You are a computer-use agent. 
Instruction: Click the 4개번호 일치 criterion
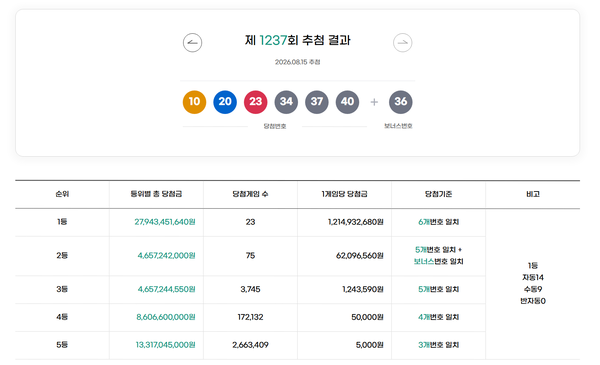pyautogui.click(x=439, y=317)
